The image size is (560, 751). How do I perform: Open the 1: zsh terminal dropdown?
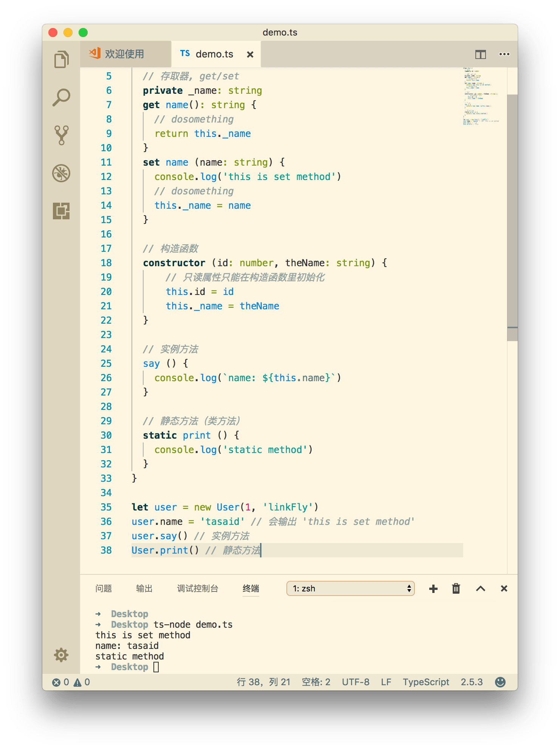[351, 588]
